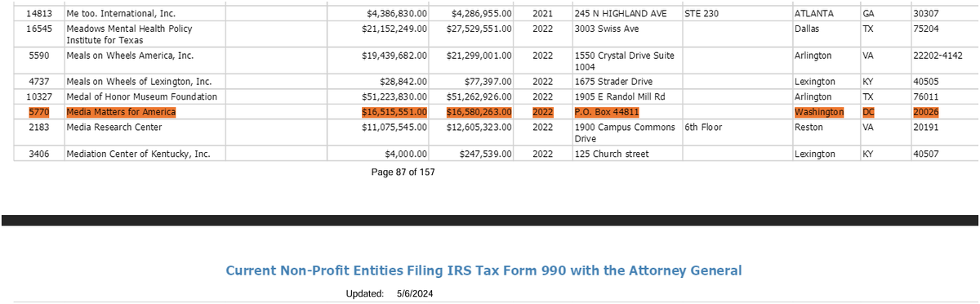Click ZIP code 30307
This screenshot has width=980, height=304.
point(927,14)
